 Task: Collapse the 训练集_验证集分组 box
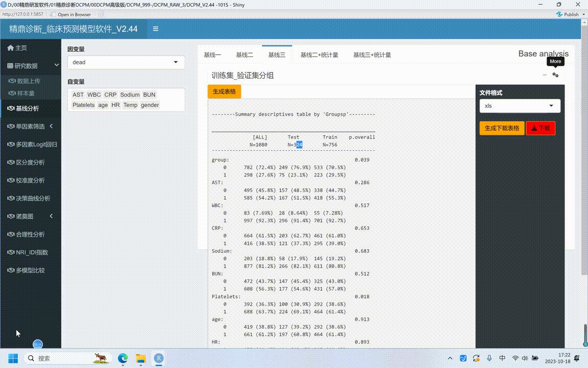coord(545,75)
